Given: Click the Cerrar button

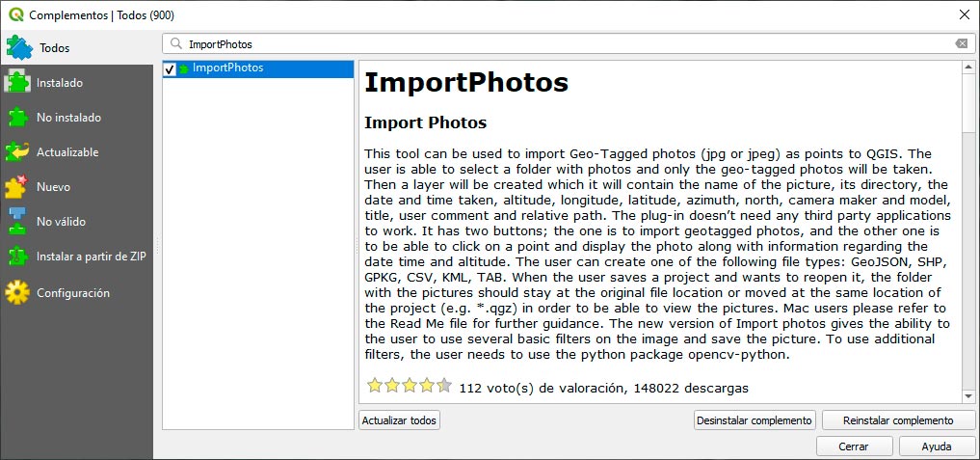Looking at the screenshot, I should coord(854,446).
